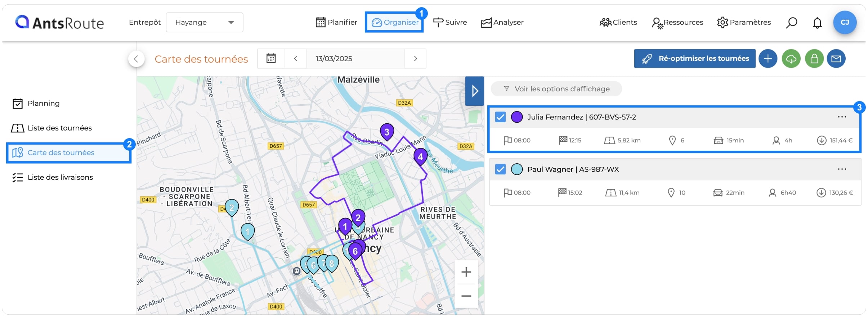The image size is (868, 319).
Task: Click light blue map marker number 6
Action: tap(313, 265)
